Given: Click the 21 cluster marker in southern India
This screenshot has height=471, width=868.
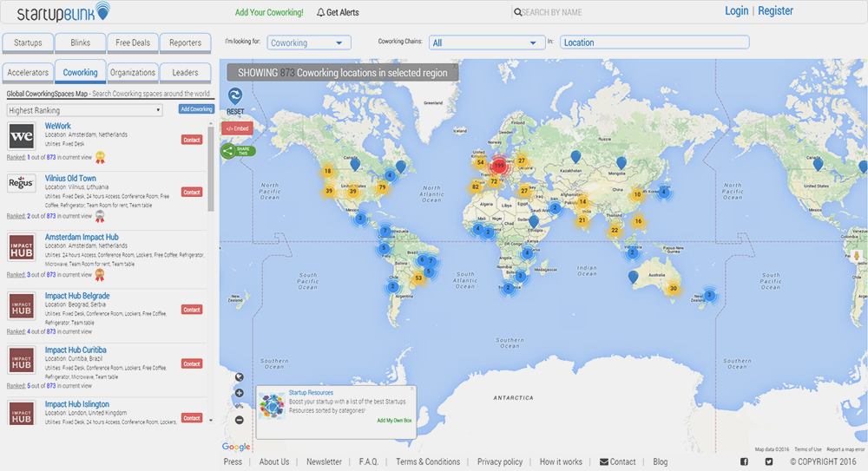Looking at the screenshot, I should pos(582,220).
